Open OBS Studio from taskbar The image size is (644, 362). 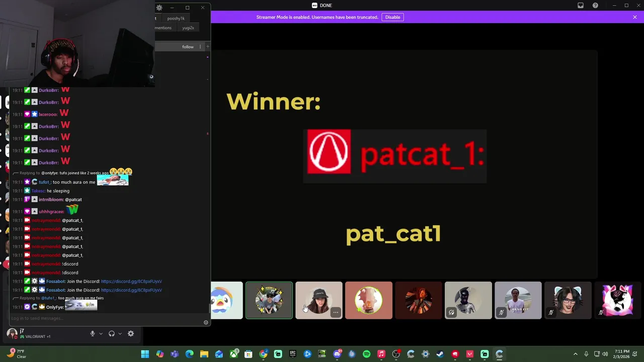tap(396, 354)
